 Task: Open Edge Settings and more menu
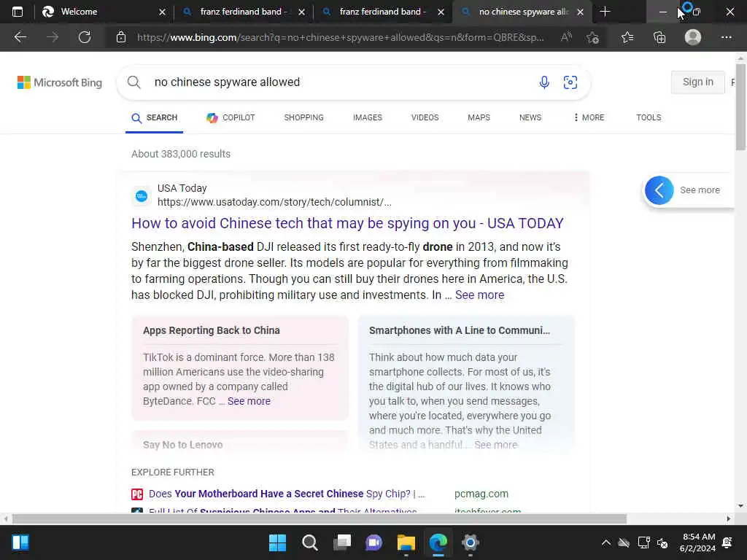tap(726, 37)
